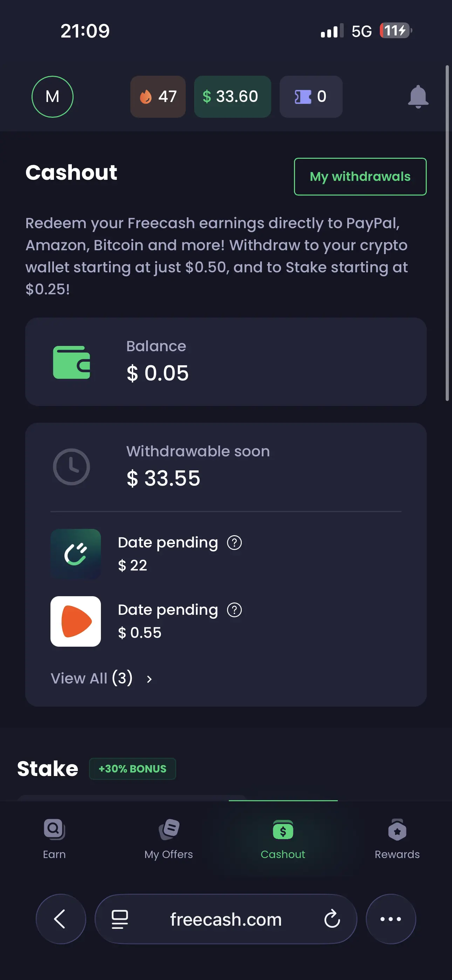Viewport: 452px width, 980px height.
Task: Tap the profile avatar with letter M
Action: (53, 97)
